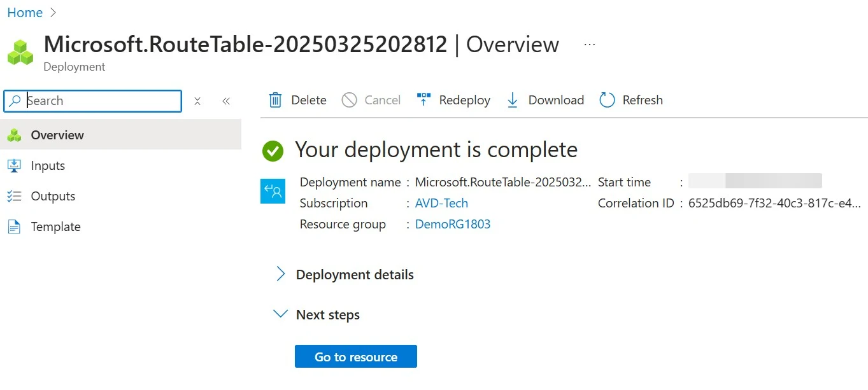This screenshot has height=390, width=868.
Task: Click the Delete trash can icon
Action: click(x=275, y=100)
